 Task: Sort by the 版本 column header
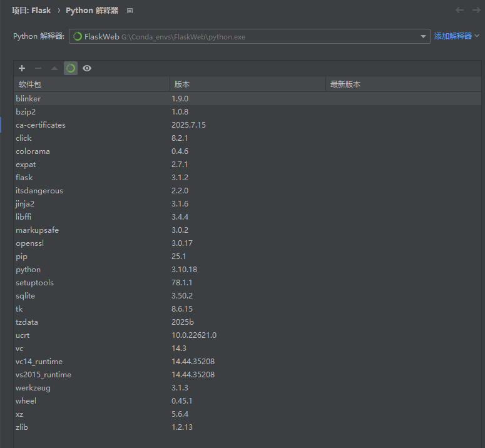click(x=248, y=84)
